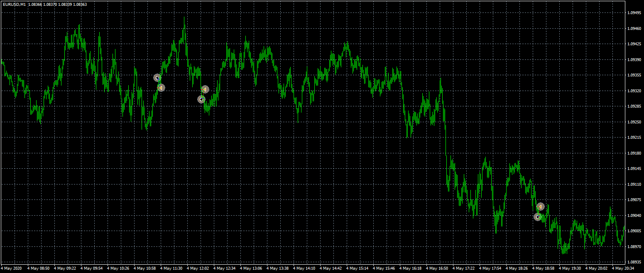Click the '4 May 2020' date label
The height and width of the screenshot is (273, 644).
[11, 269]
